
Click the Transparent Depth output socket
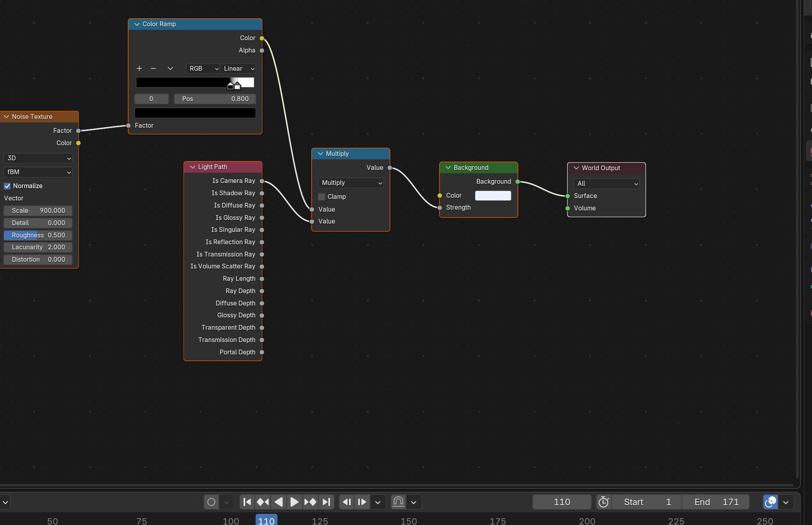[x=262, y=327]
